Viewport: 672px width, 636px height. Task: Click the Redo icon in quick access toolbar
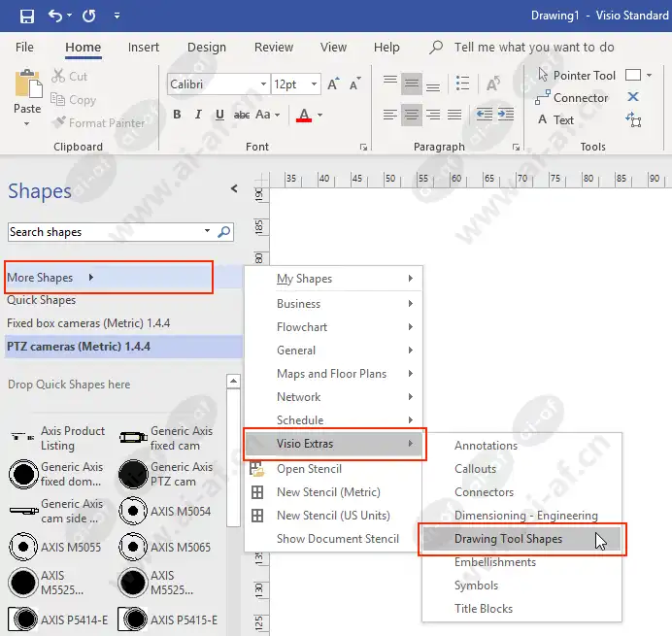pos(88,16)
